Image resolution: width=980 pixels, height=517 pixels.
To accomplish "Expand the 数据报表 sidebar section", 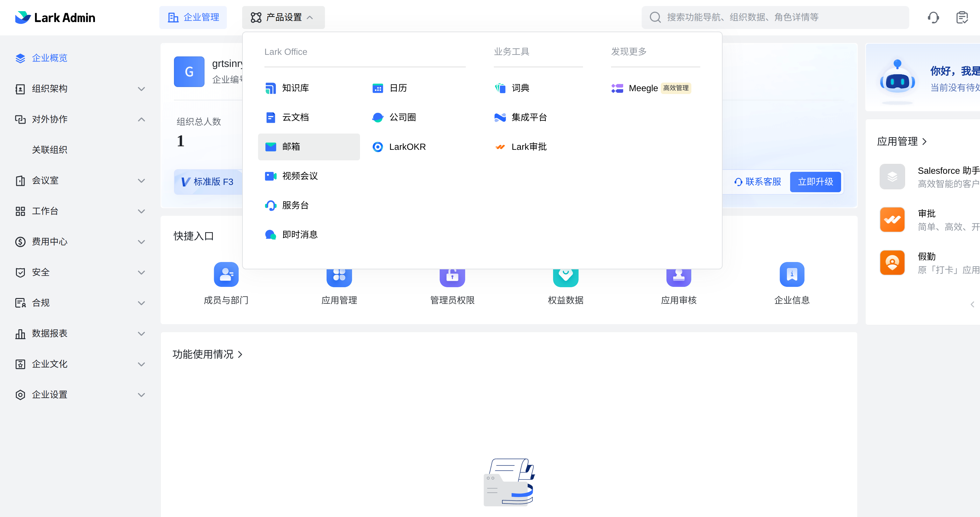I will pyautogui.click(x=141, y=334).
